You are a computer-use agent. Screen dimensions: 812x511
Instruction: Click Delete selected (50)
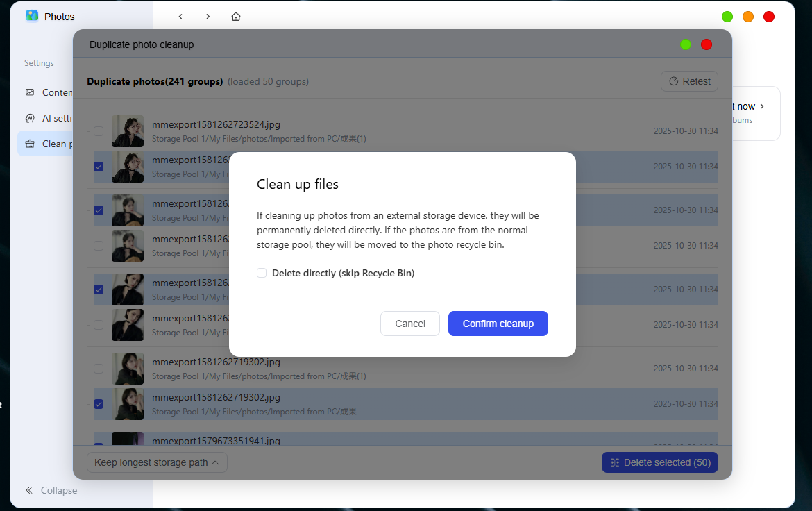[660, 462]
